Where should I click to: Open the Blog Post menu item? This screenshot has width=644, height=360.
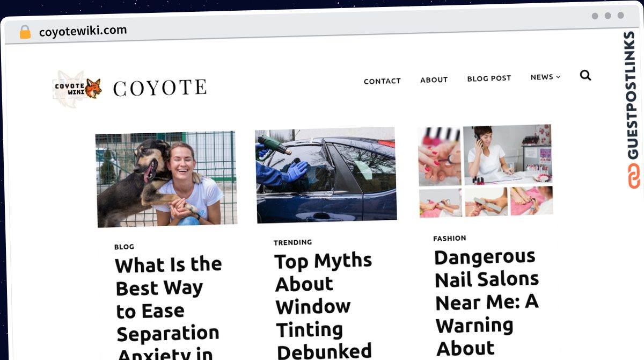tap(489, 78)
